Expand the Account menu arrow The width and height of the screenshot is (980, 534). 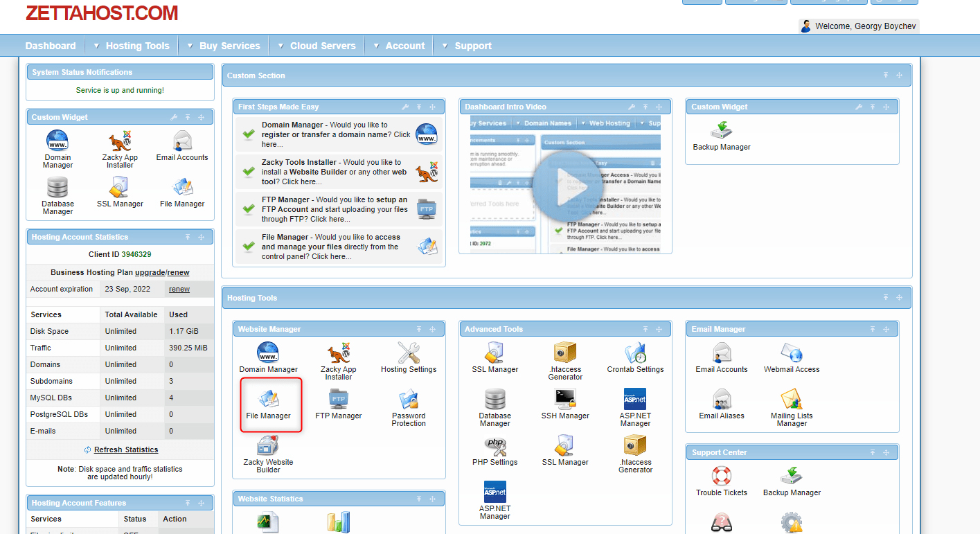point(376,46)
